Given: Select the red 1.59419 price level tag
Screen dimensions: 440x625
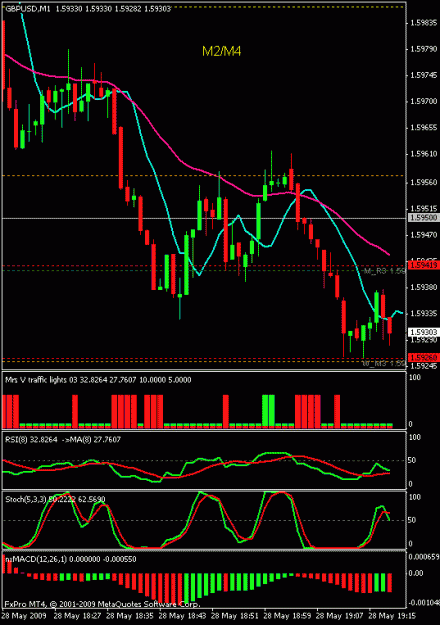Looking at the screenshot, I should pos(424,265).
